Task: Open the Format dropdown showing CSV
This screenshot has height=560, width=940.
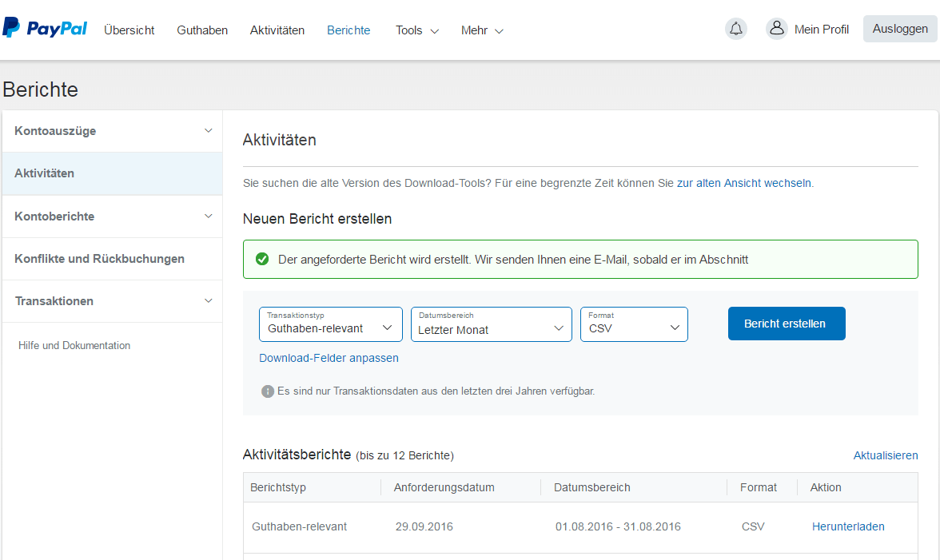Action: (x=635, y=324)
